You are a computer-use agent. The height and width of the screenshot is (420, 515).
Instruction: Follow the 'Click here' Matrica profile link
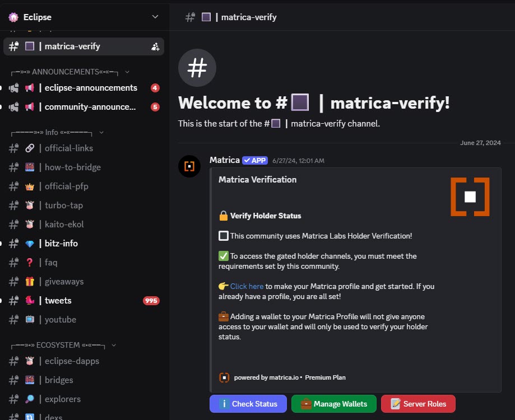[x=247, y=287]
